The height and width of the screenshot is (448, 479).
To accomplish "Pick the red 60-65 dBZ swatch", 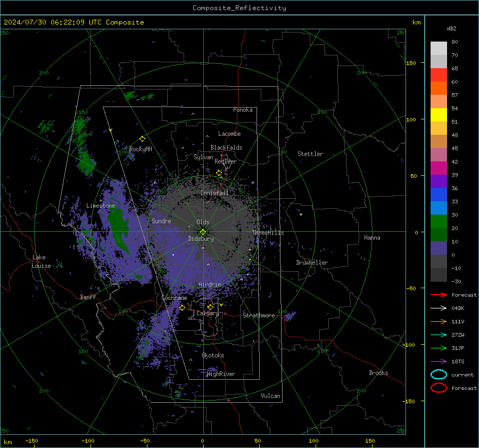I will click(x=439, y=75).
